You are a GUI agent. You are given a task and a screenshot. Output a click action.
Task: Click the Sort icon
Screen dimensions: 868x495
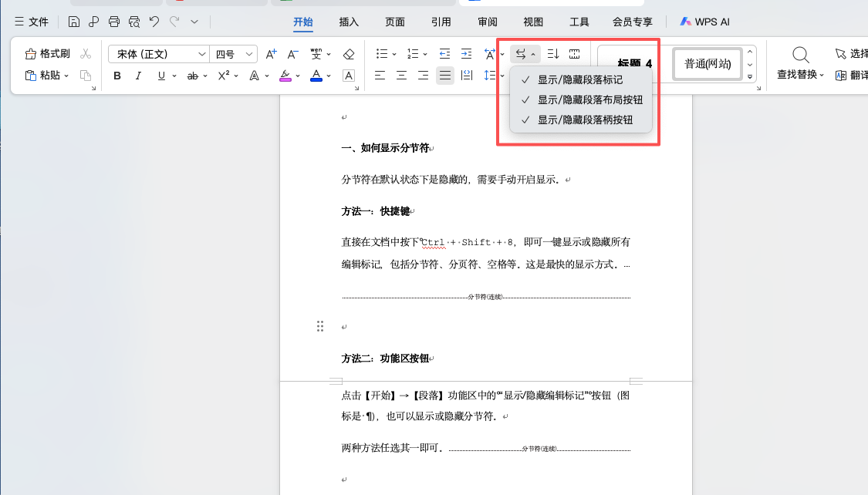pos(553,54)
